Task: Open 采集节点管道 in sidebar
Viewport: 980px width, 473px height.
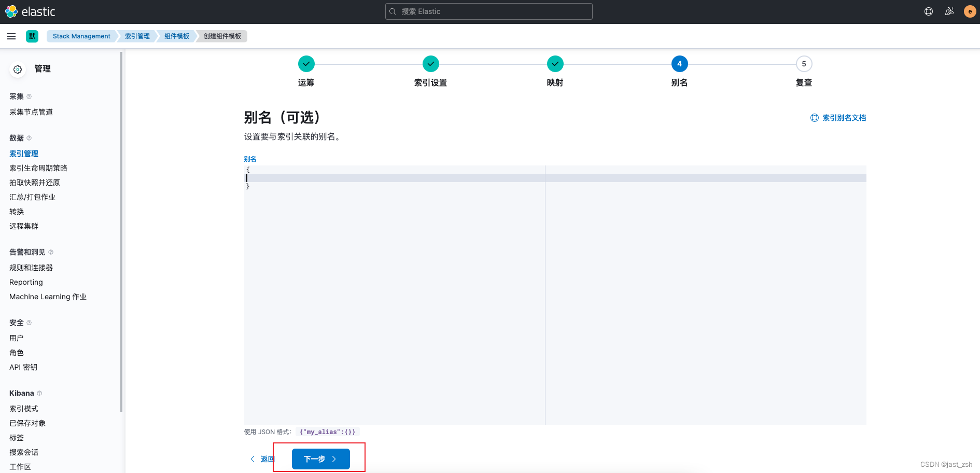Action: coord(31,112)
